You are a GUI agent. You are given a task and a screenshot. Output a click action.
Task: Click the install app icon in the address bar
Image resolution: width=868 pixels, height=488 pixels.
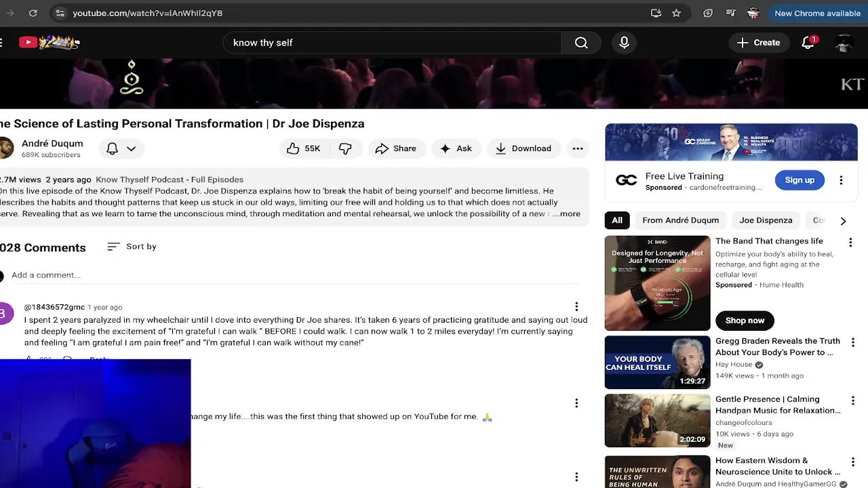coord(656,13)
